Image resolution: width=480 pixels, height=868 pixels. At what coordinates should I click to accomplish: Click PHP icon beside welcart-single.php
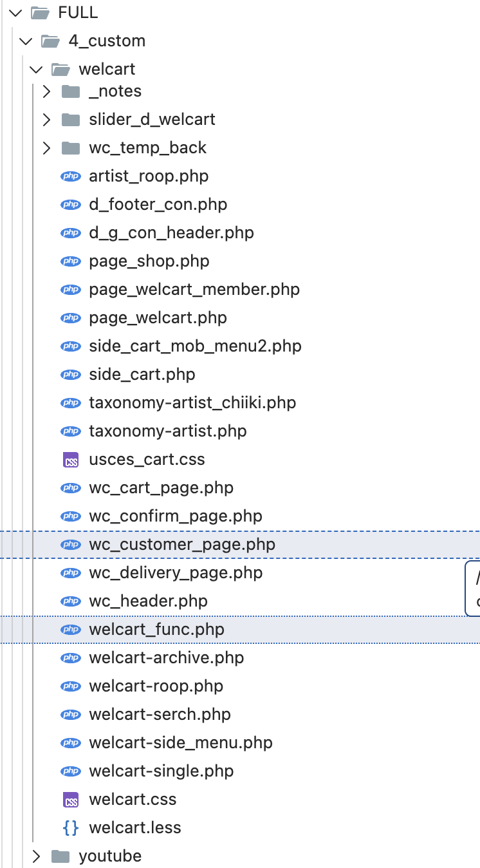pyautogui.click(x=70, y=771)
